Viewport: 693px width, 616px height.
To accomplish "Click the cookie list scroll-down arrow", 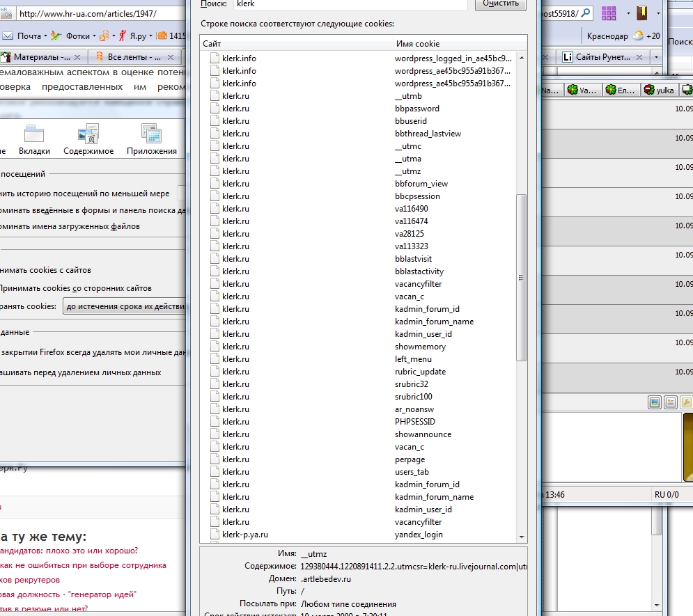I will pyautogui.click(x=522, y=537).
